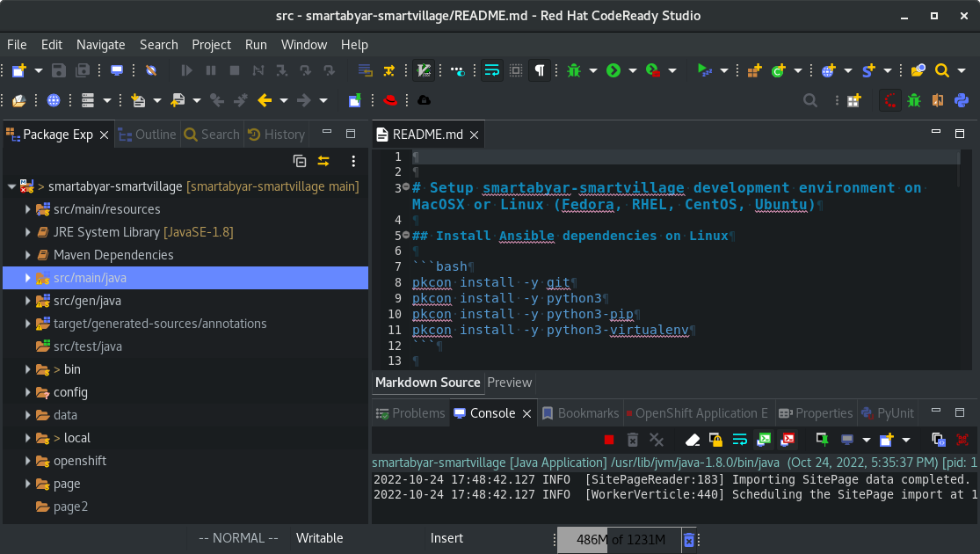Click the green Run launch icon
Screen dimensions: 980x554
click(613, 70)
